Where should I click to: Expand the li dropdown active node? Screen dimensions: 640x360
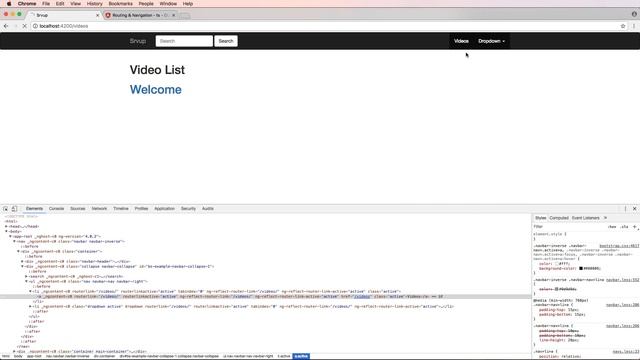tap(30, 306)
